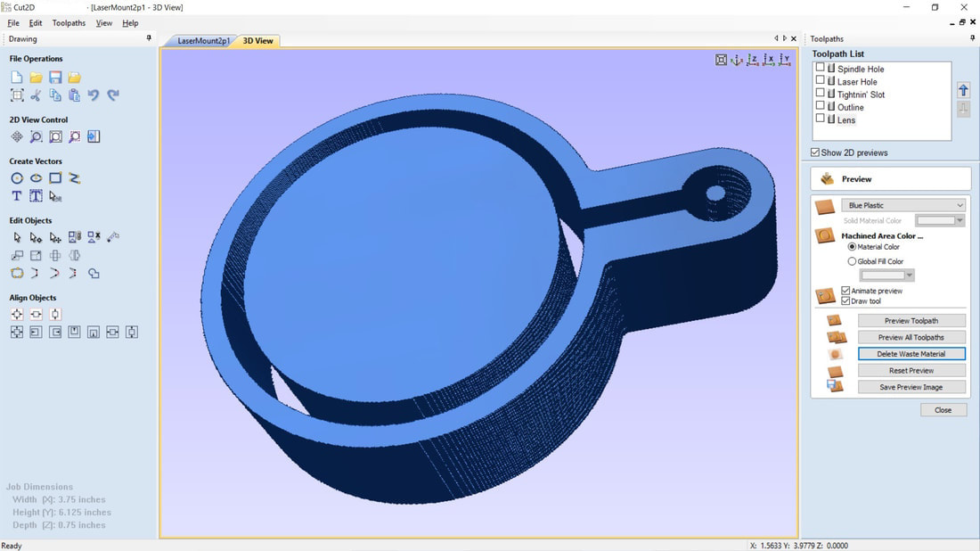
Task: Disable the Animate preview checkbox
Action: click(x=845, y=291)
